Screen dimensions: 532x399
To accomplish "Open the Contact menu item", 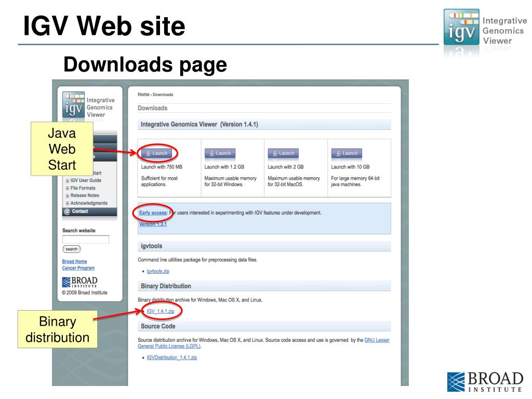I will pos(89,211).
